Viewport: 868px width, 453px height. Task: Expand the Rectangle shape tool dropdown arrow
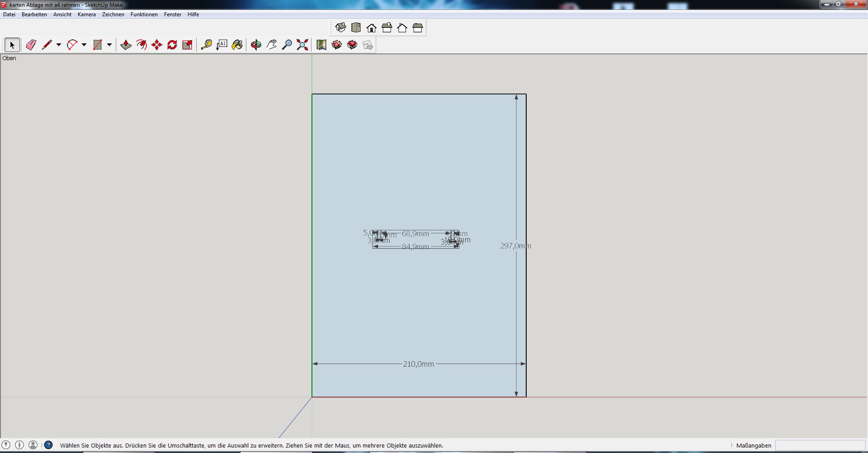click(x=109, y=45)
